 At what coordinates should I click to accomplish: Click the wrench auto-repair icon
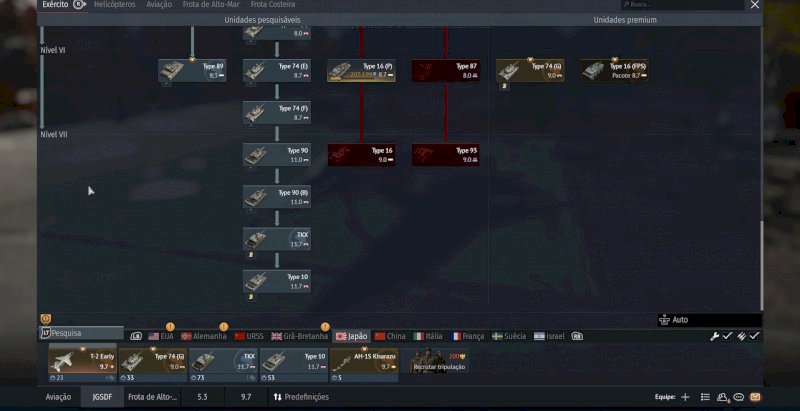(714, 337)
